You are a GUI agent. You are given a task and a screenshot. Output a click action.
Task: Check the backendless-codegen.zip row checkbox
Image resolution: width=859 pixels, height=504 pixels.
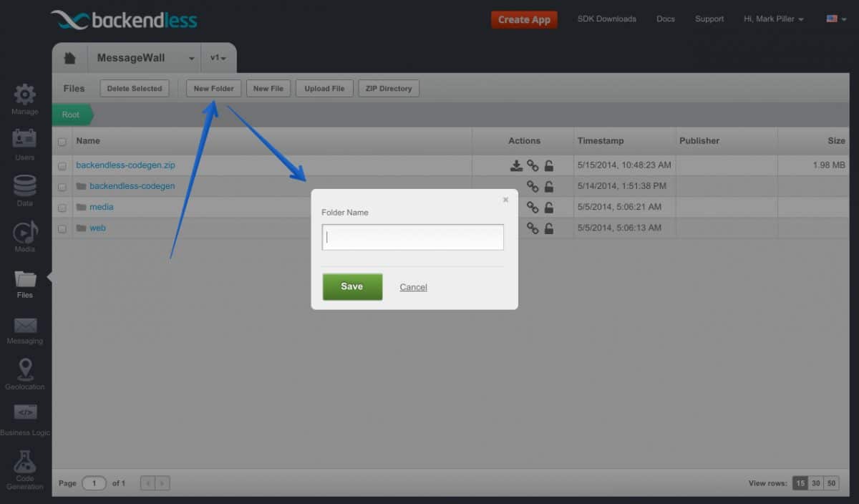(62, 166)
